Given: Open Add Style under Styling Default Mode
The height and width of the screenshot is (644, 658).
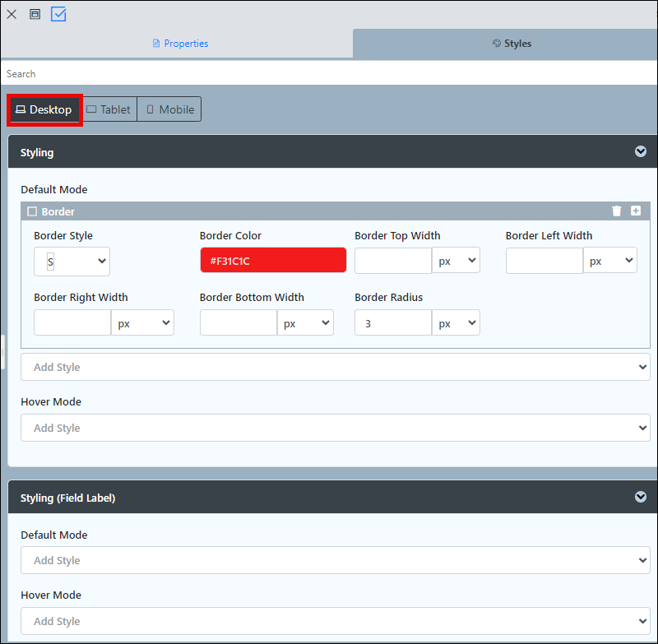Looking at the screenshot, I should pyautogui.click(x=336, y=367).
